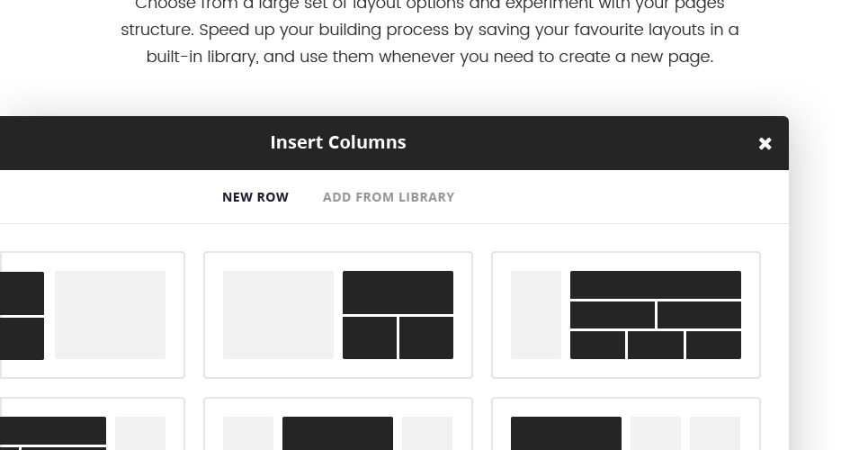Click the paragraph about saving favourite layouts
The width and height of the screenshot is (868, 450).
click(430, 30)
